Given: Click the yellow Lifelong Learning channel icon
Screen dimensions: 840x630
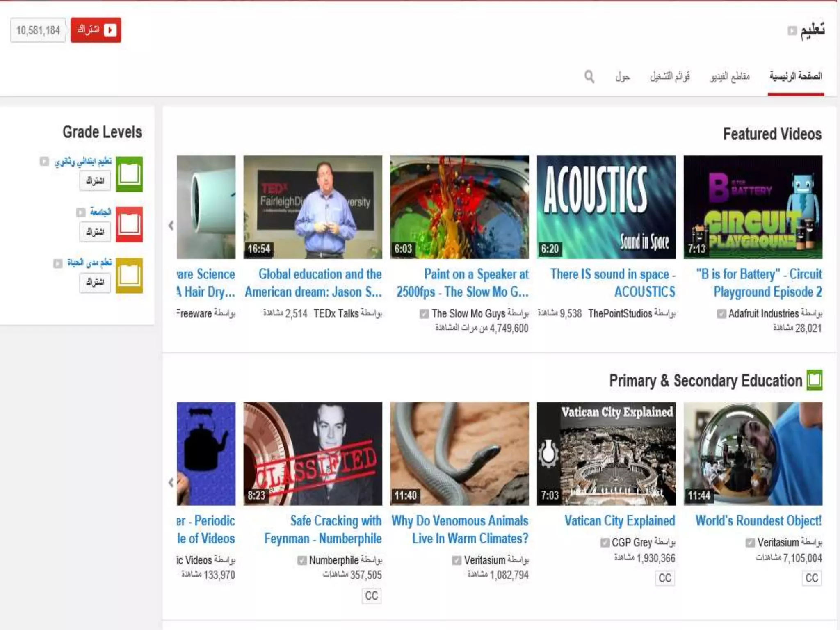Looking at the screenshot, I should click(129, 275).
